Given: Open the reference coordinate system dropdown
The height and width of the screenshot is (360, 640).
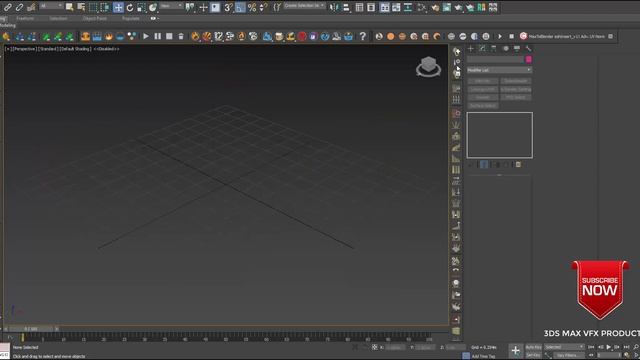Looking at the screenshot, I should coord(171,6).
